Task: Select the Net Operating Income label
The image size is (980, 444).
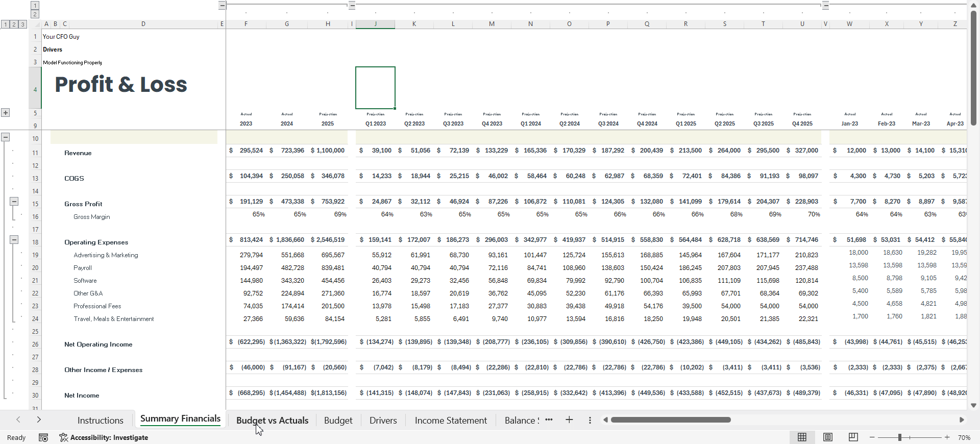Action: coord(98,344)
